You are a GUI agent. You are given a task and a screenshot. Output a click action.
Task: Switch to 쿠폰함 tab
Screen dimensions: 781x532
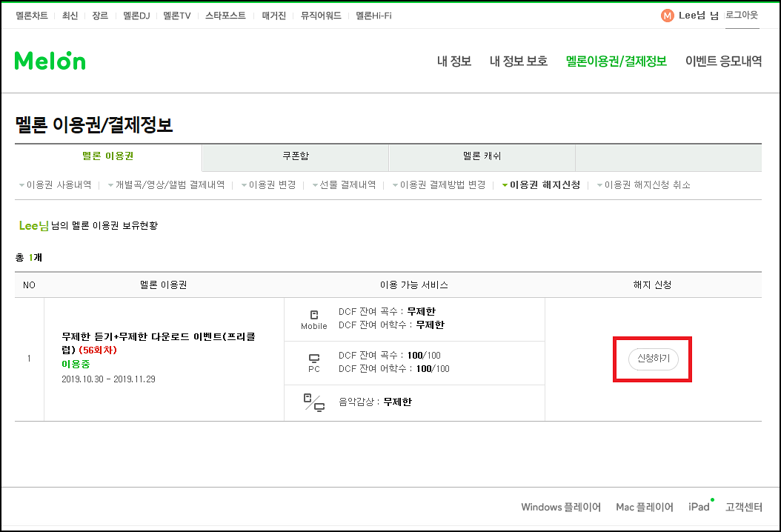296,156
